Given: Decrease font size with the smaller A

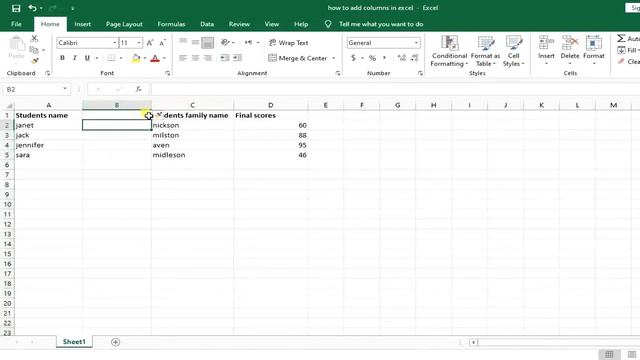Looking at the screenshot, I should 162,43.
